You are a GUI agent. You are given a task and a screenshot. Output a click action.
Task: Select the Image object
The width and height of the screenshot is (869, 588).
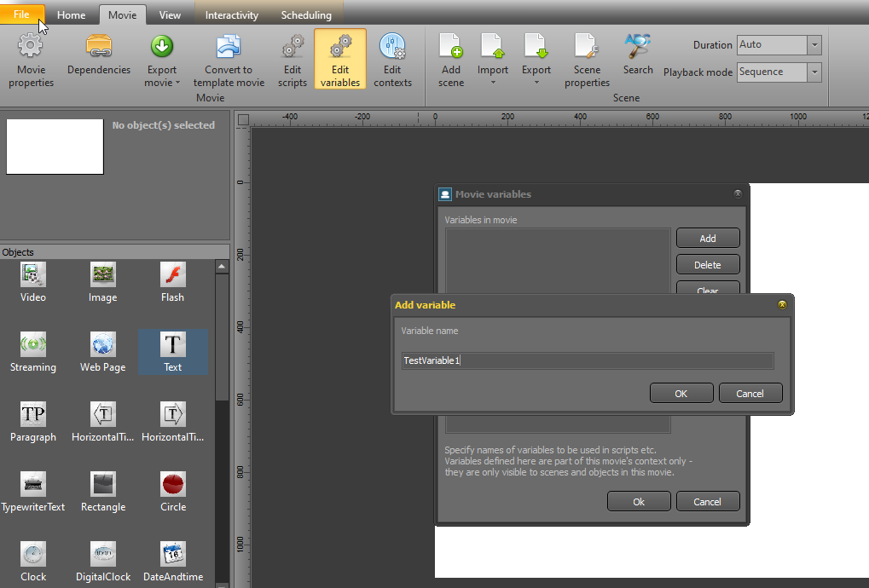pyautogui.click(x=102, y=282)
